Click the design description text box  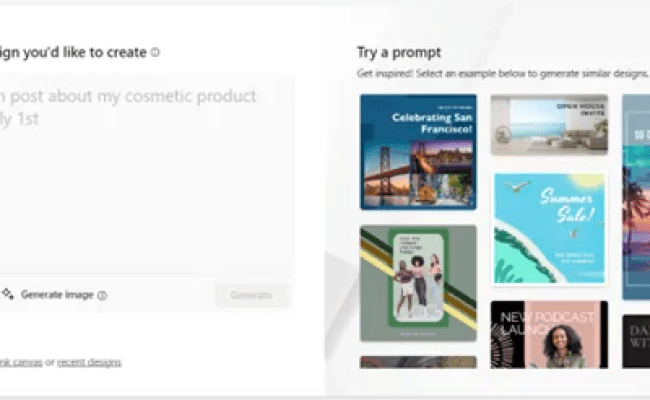click(146, 176)
